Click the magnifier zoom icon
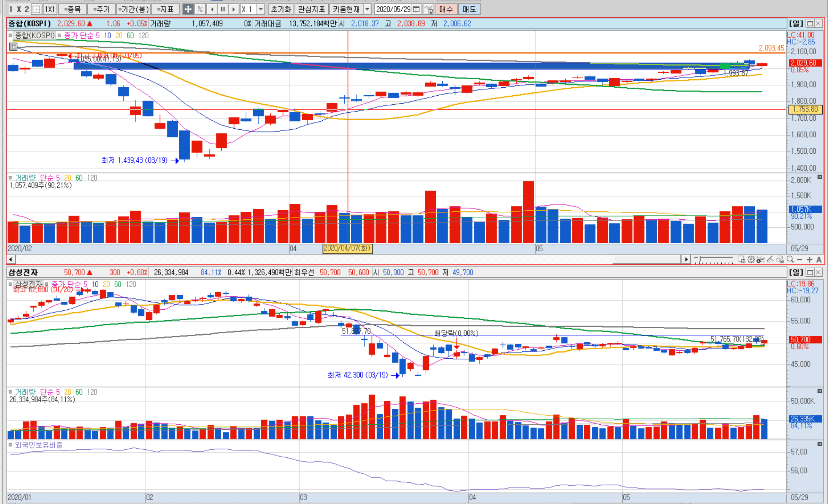The width and height of the screenshot is (828, 504). click(790, 260)
